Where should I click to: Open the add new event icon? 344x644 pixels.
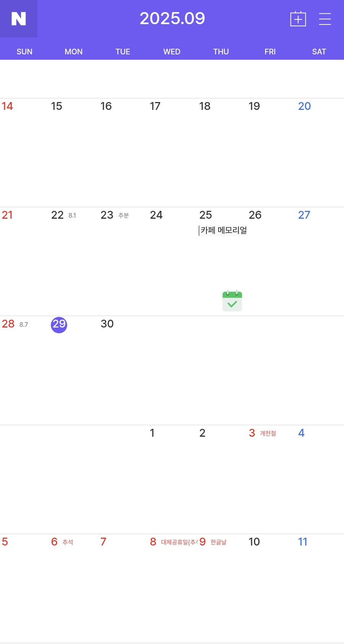tap(298, 19)
